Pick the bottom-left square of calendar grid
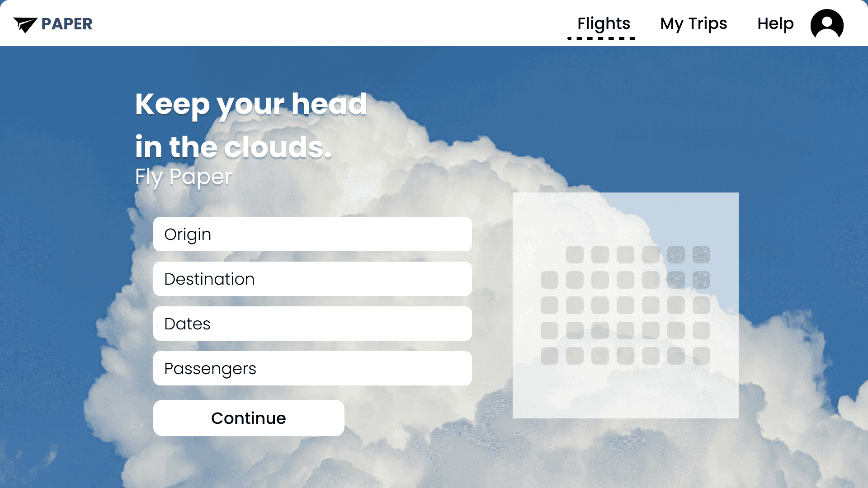The width and height of the screenshot is (868, 488). [549, 356]
